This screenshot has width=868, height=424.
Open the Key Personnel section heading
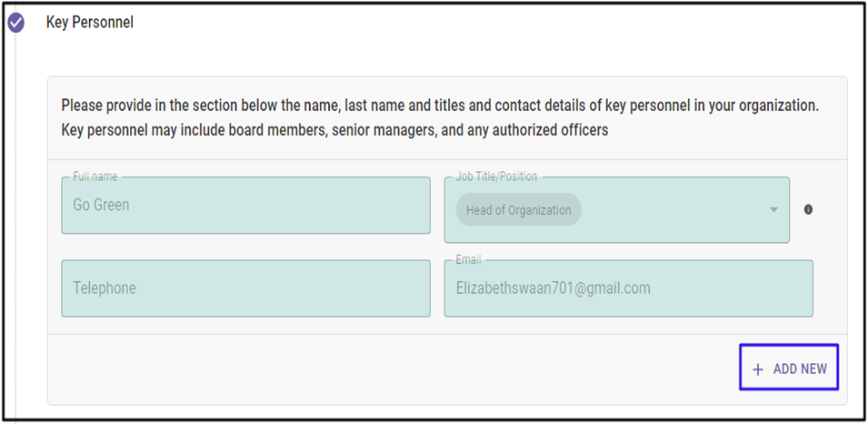tap(90, 23)
